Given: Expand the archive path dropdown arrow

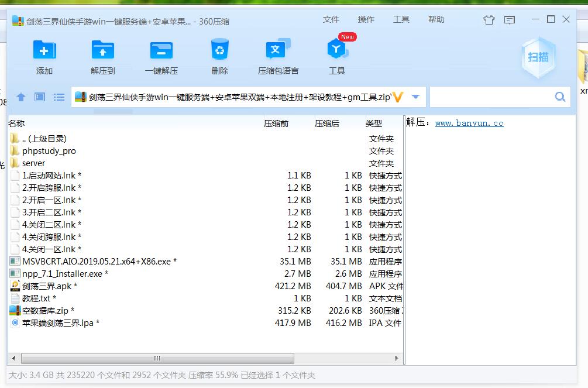Looking at the screenshot, I should [x=415, y=97].
